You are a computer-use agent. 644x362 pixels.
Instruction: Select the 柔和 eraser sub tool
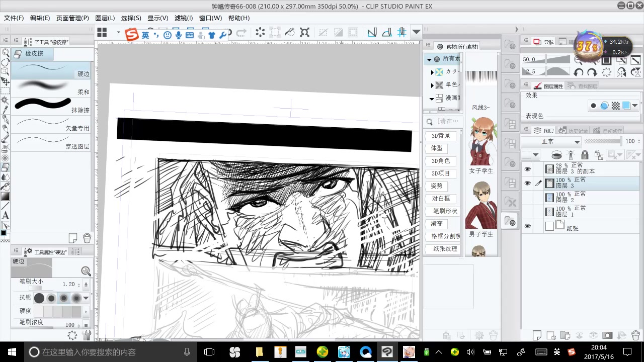51,88
